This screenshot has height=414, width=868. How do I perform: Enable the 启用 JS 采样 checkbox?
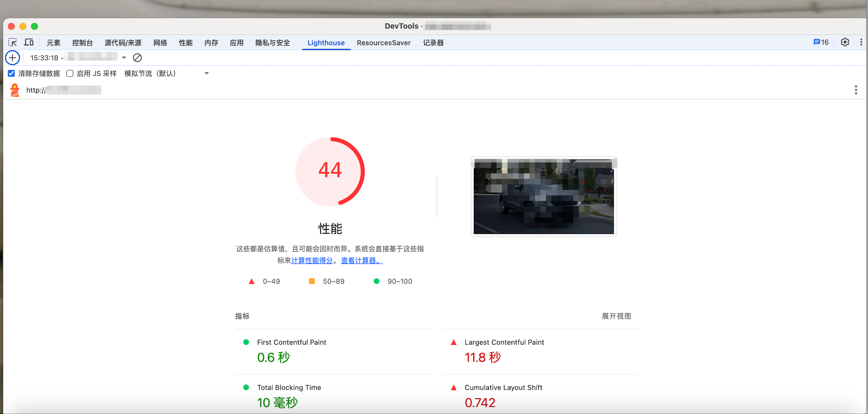[x=70, y=73]
